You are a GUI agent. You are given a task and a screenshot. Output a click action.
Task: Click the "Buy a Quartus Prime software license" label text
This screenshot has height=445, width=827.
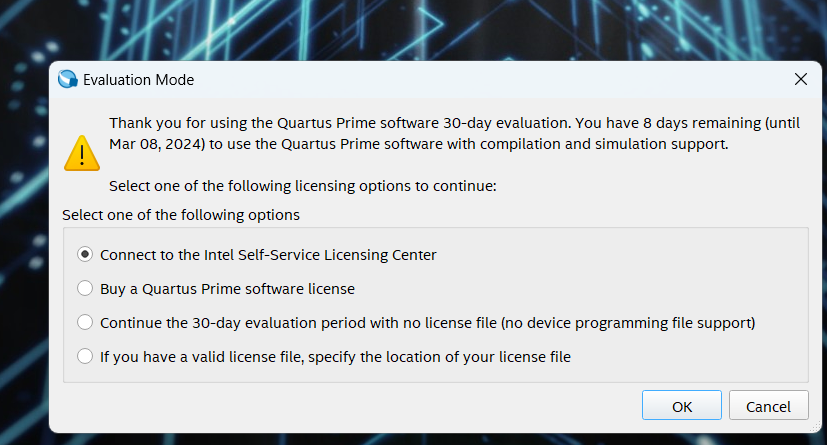pos(227,289)
